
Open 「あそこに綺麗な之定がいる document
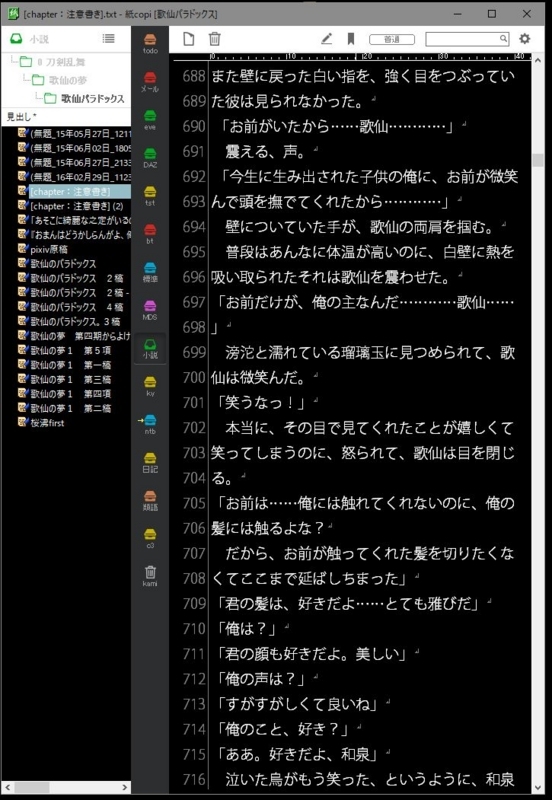pos(74,220)
